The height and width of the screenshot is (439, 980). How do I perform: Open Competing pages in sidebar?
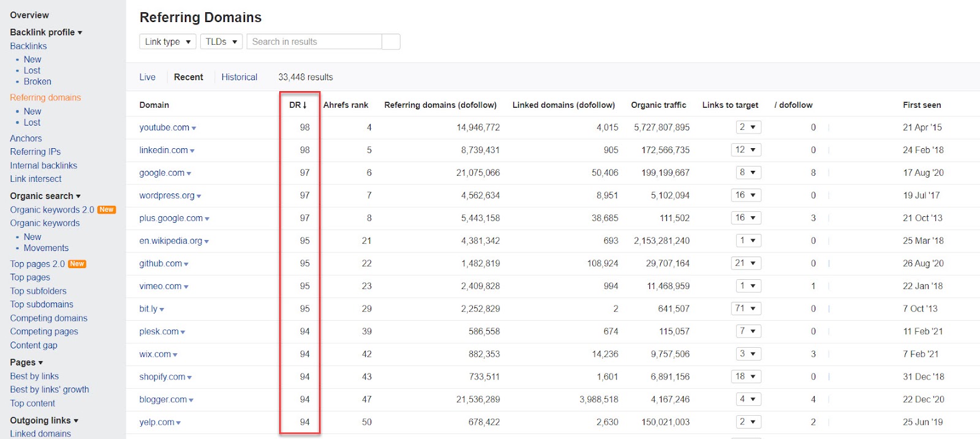44,331
